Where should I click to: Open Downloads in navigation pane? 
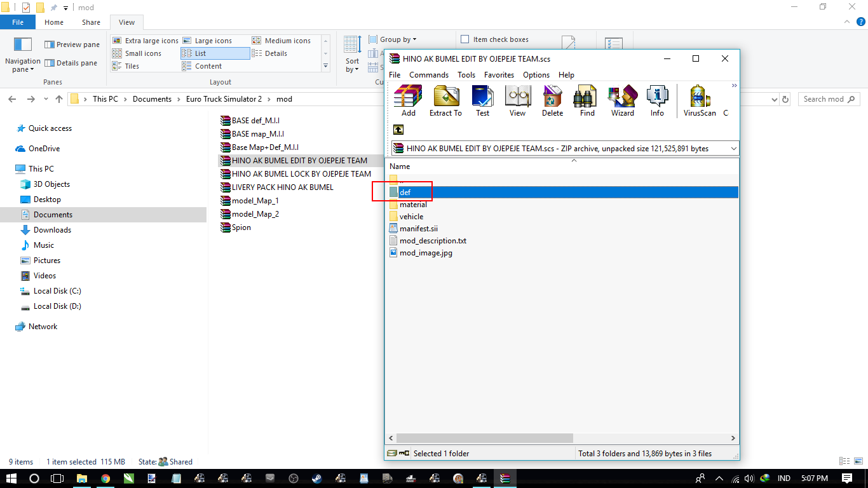tap(52, 230)
